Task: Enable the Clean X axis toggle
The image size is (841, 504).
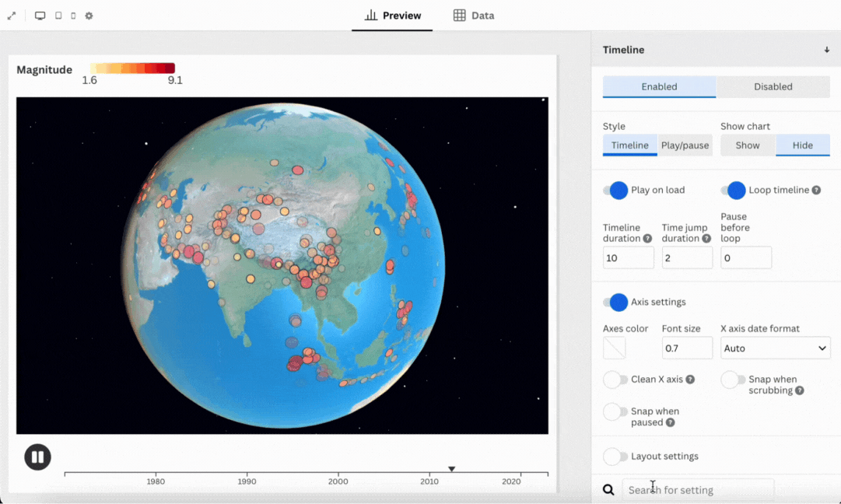Action: pyautogui.click(x=615, y=380)
